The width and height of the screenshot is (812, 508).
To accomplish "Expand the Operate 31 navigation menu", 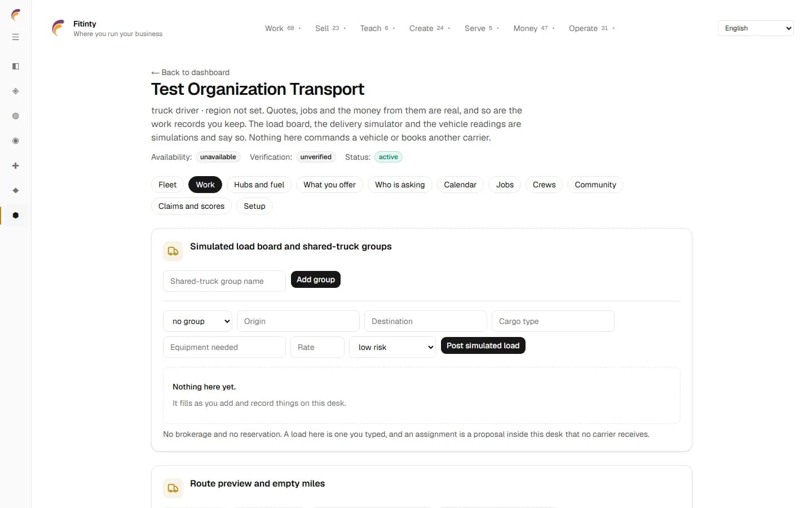I will pos(592,28).
